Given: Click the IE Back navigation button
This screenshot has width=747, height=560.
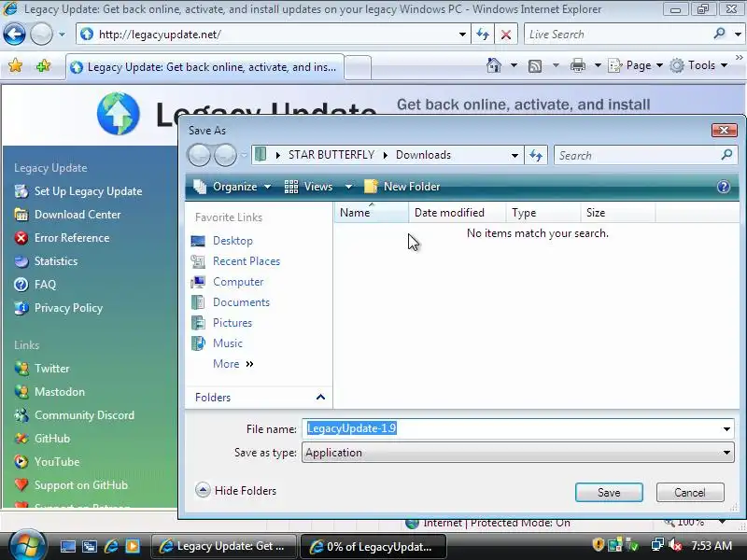Looking at the screenshot, I should pos(14,35).
